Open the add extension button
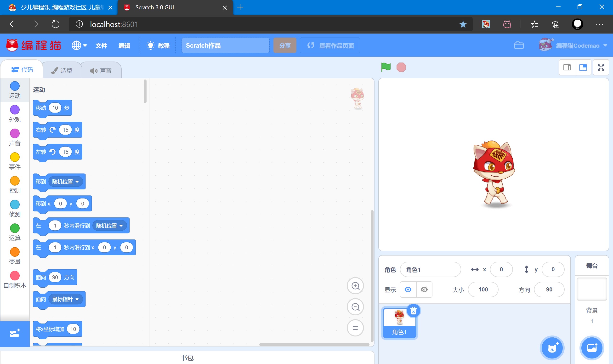Screen dimensions: 613x364 (x=15, y=334)
